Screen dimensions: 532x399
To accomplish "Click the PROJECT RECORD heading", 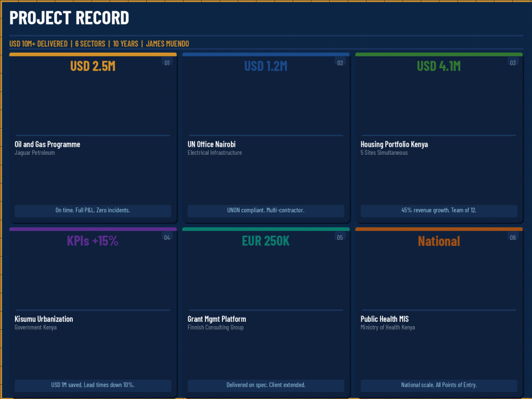I will pyautogui.click(x=69, y=18).
